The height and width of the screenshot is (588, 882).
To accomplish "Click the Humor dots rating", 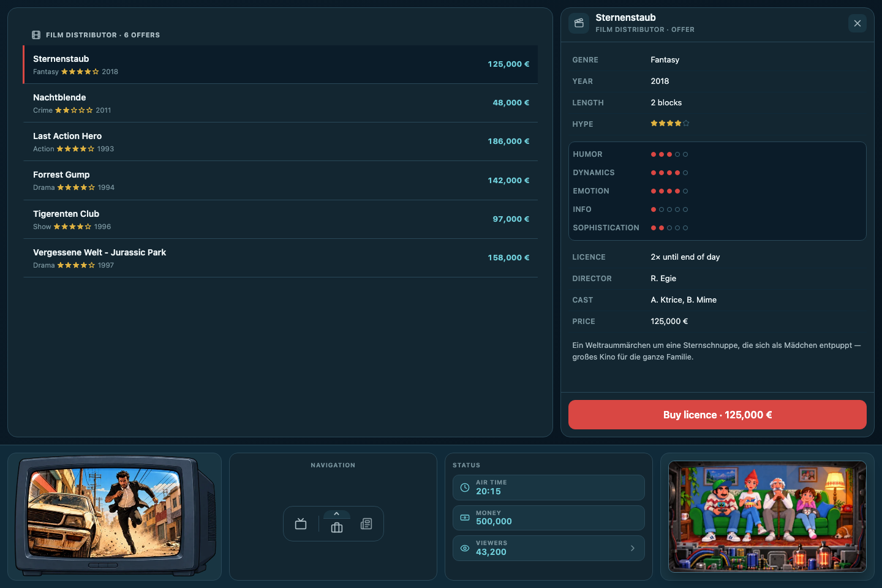I will tap(669, 154).
